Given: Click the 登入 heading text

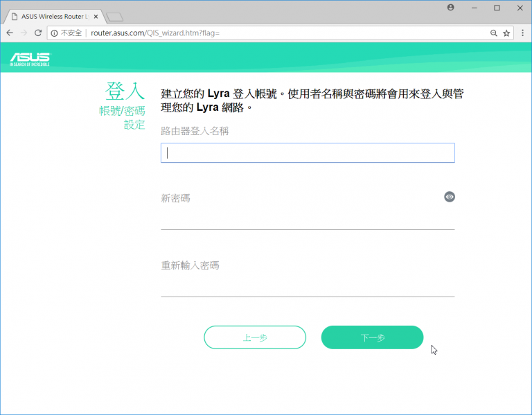Looking at the screenshot, I should click(125, 91).
